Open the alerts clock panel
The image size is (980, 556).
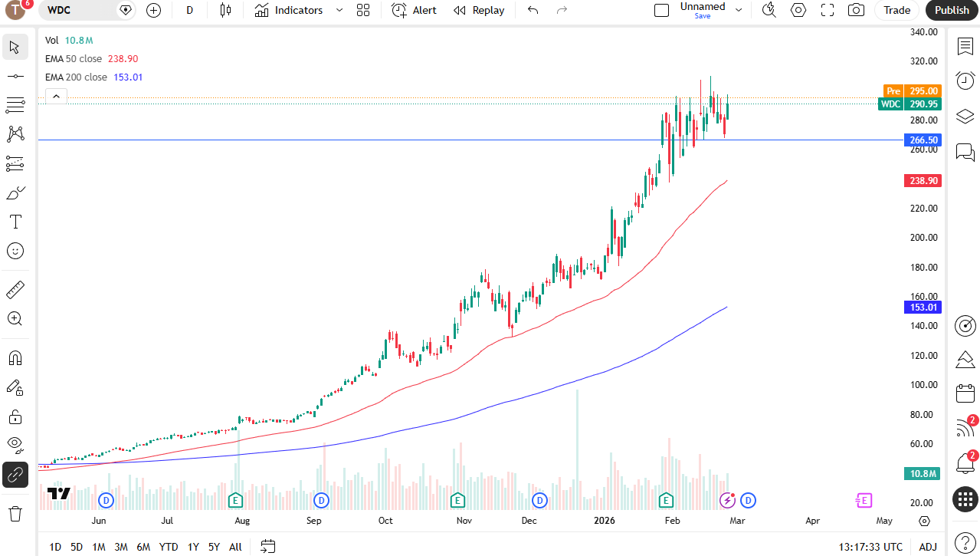coord(965,81)
